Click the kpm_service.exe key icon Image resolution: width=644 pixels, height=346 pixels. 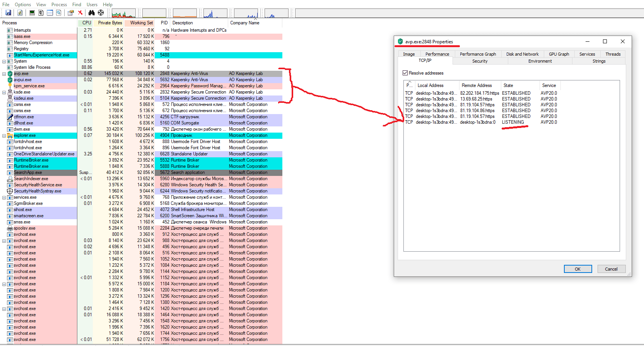click(x=10, y=86)
